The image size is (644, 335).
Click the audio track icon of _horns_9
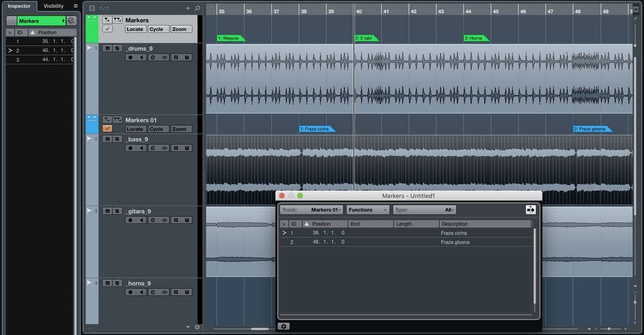pyautogui.click(x=90, y=282)
